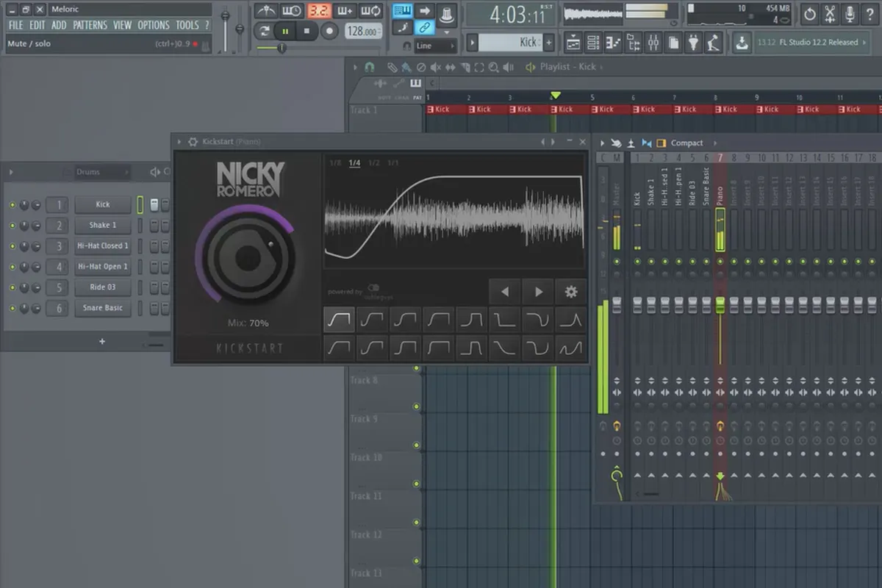Screen dimensions: 882x588
Task: Toggle the playlist magnet snap icon
Action: click(370, 67)
